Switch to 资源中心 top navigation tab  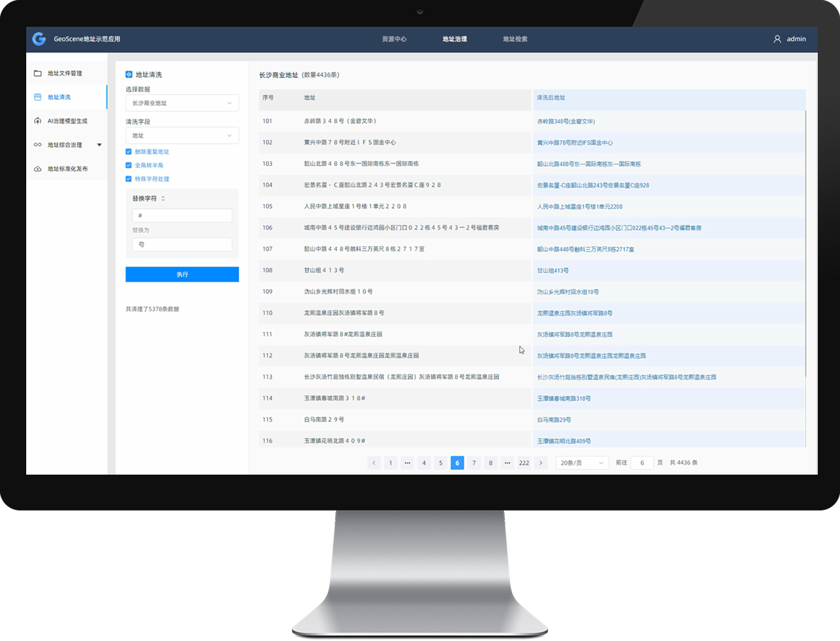(x=394, y=39)
